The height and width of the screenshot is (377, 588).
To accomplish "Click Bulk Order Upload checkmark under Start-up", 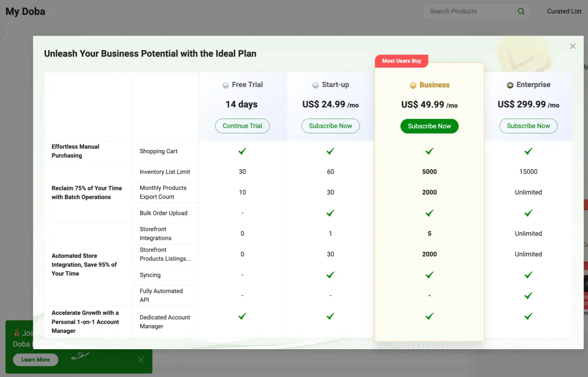I will coord(330,213).
